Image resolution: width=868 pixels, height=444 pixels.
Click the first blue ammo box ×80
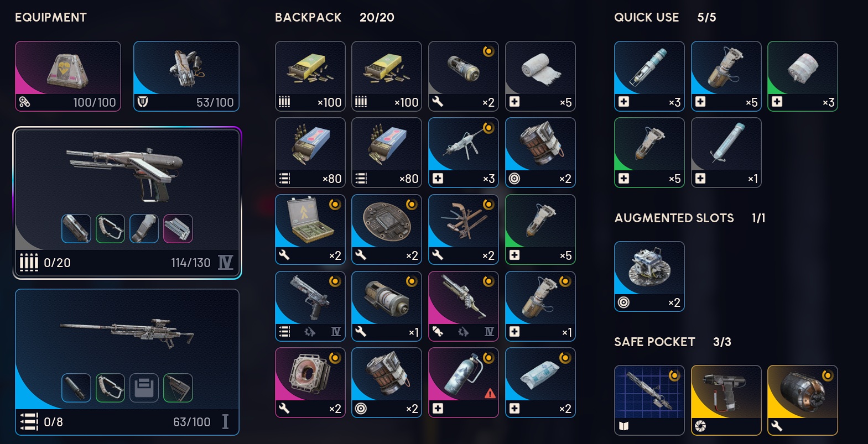pos(310,153)
